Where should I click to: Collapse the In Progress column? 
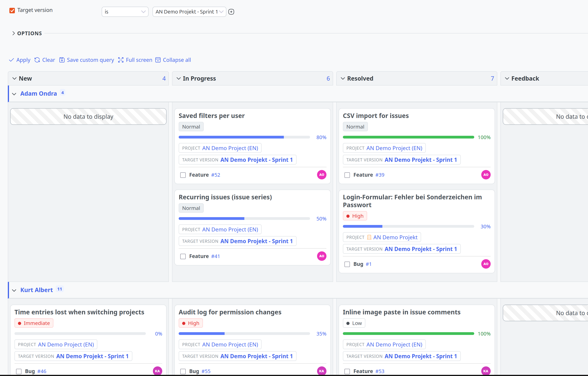point(178,78)
